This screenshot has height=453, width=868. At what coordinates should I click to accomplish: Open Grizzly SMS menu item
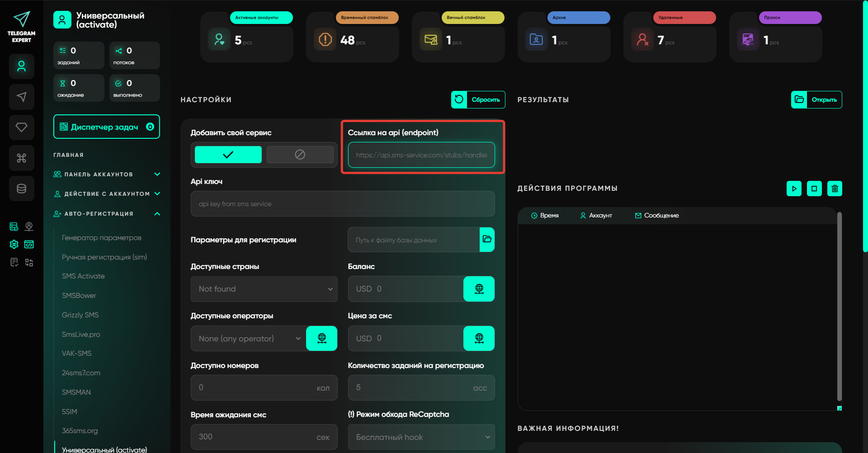click(80, 315)
